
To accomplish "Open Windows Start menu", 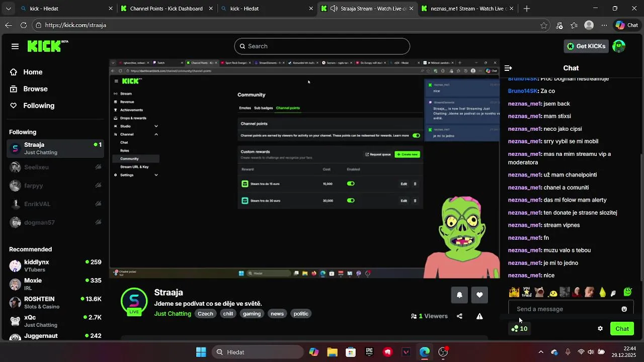I will [201, 352].
